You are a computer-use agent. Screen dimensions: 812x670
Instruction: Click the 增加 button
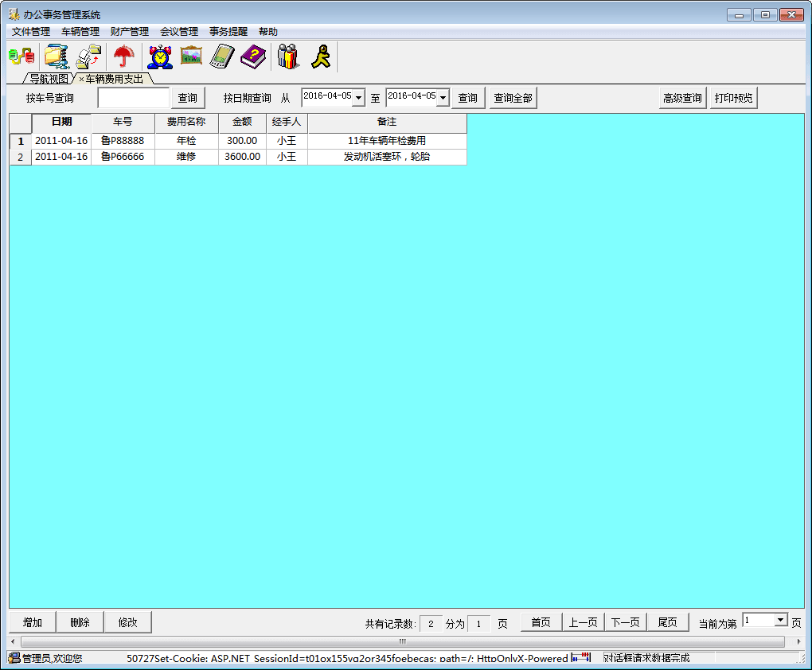tap(33, 622)
